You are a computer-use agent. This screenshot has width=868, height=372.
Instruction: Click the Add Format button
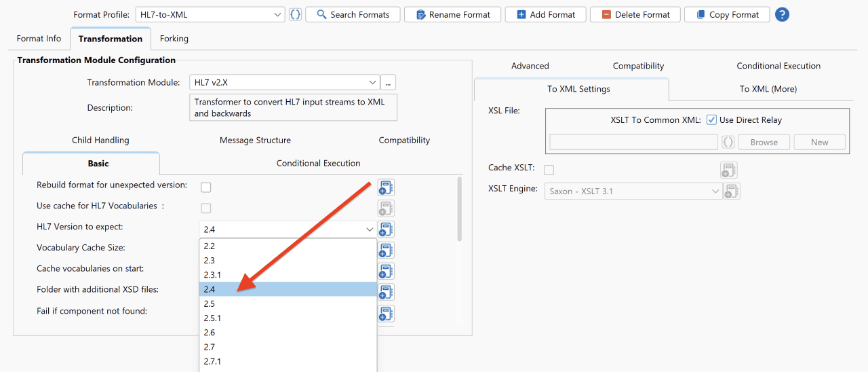545,14
